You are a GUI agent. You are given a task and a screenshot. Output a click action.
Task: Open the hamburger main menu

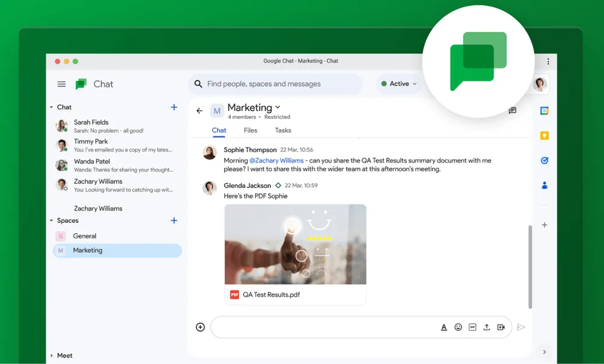tap(62, 84)
